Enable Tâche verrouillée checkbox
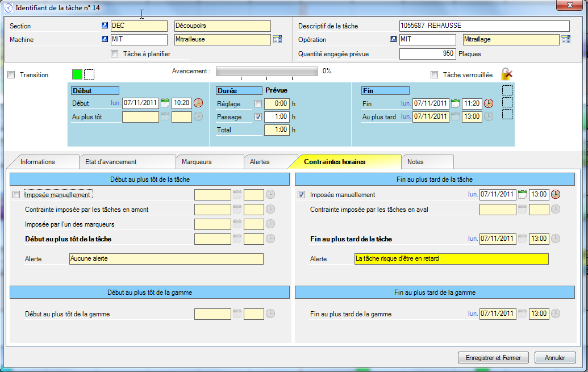The width and height of the screenshot is (588, 372). [434, 74]
